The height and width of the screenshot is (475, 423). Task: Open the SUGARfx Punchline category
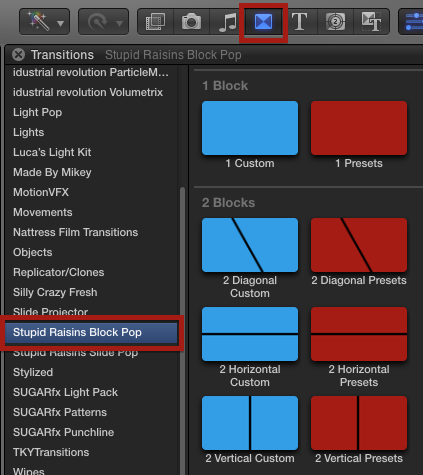point(63,432)
